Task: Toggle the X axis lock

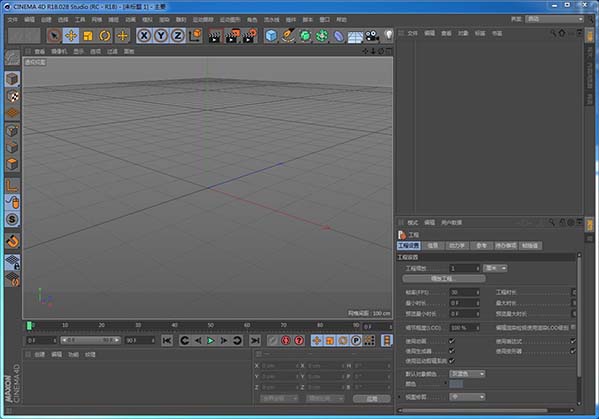Action: pos(144,36)
